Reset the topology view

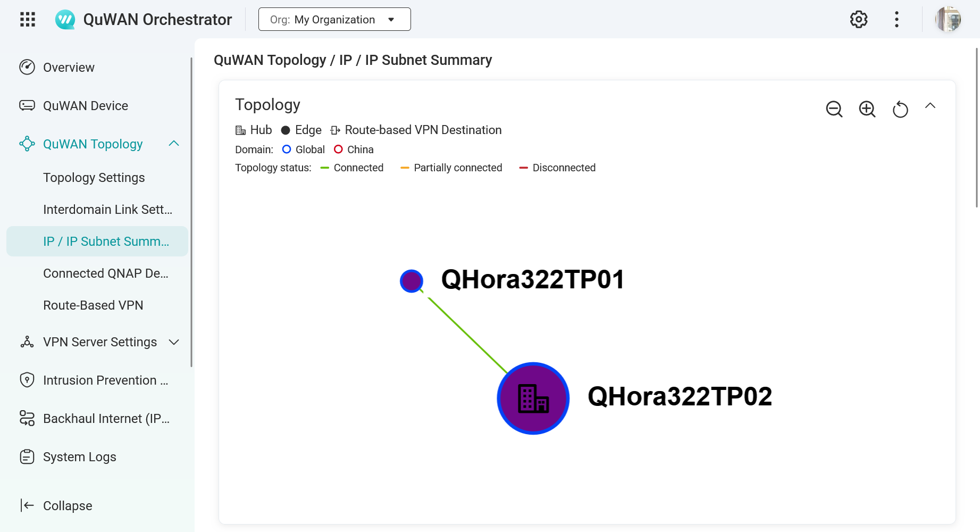[x=900, y=110]
